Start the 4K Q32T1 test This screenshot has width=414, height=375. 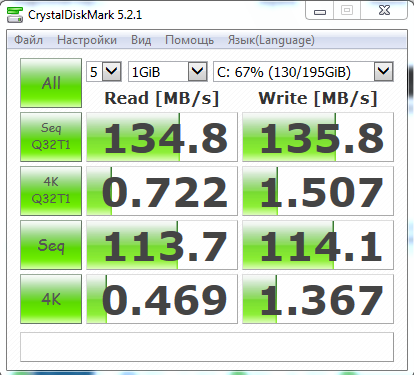pos(51,191)
